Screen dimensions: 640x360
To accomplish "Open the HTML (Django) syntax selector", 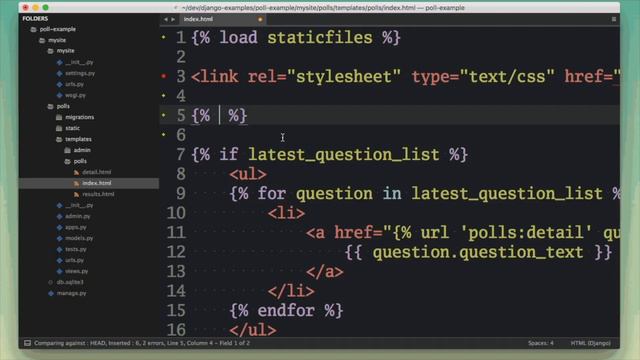I will point(590,343).
